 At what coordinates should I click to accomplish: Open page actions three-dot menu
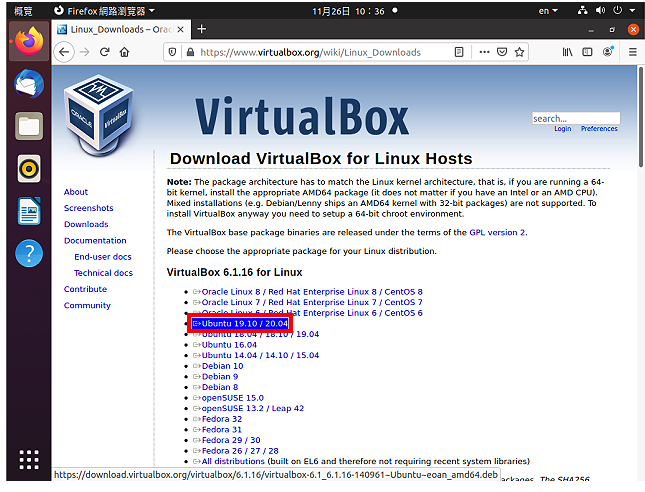tap(484, 52)
